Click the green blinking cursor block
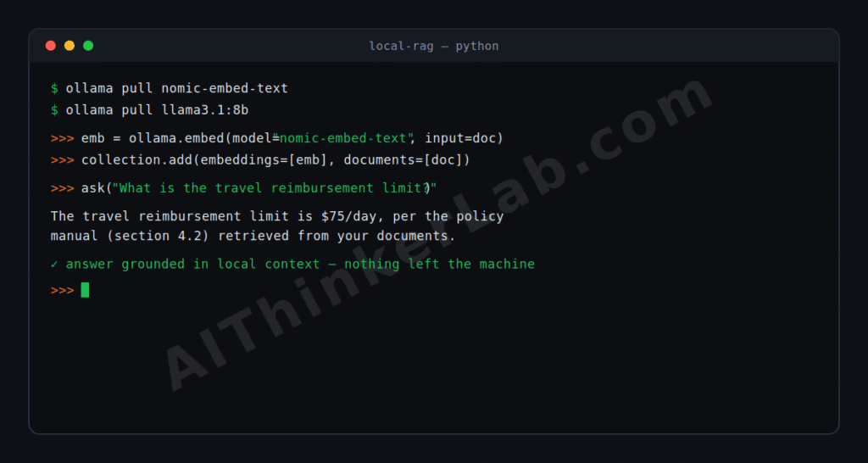 85,290
